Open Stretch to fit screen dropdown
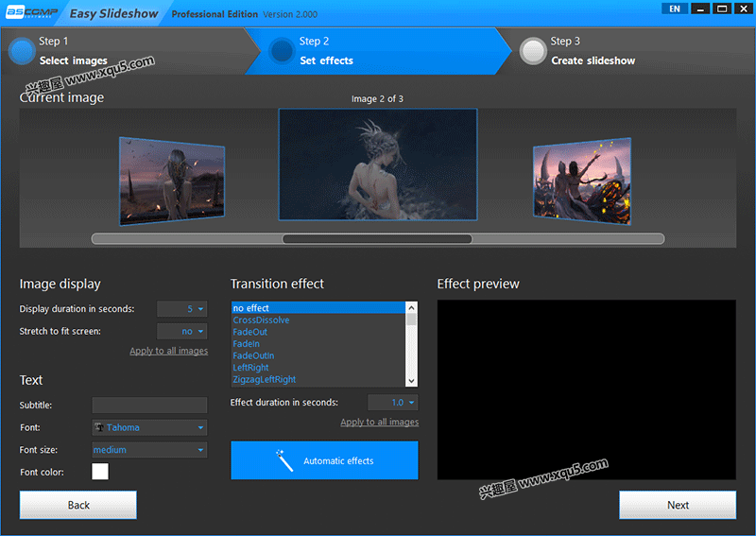 (181, 331)
